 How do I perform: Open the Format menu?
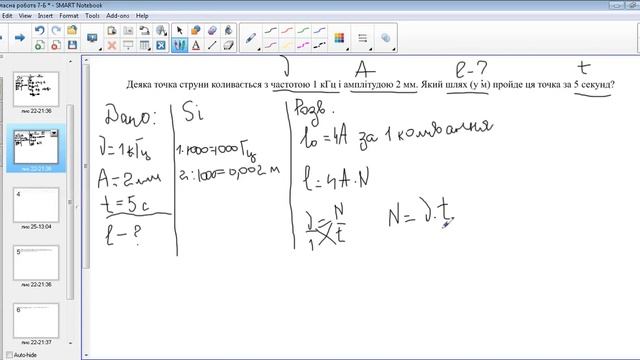click(x=69, y=16)
